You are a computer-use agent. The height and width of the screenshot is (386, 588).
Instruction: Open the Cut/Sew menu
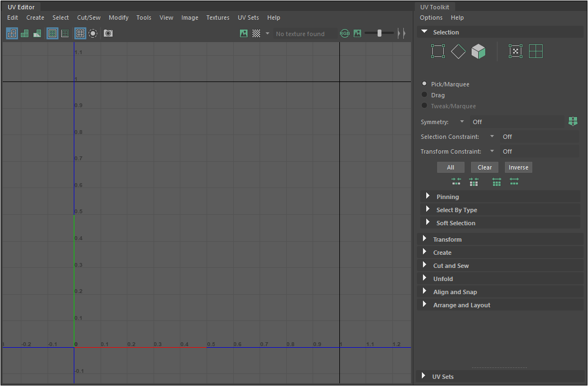tap(89, 17)
